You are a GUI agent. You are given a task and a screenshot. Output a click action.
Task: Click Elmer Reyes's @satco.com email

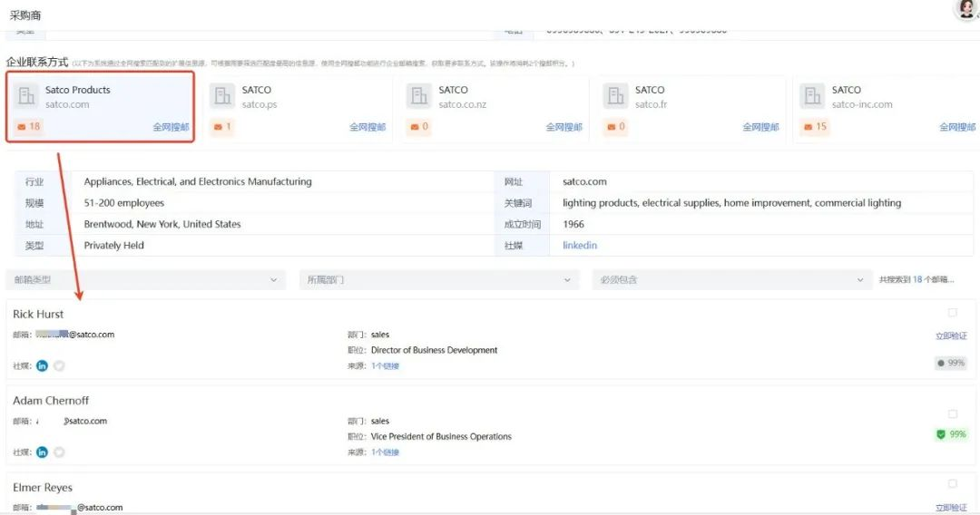click(x=79, y=508)
